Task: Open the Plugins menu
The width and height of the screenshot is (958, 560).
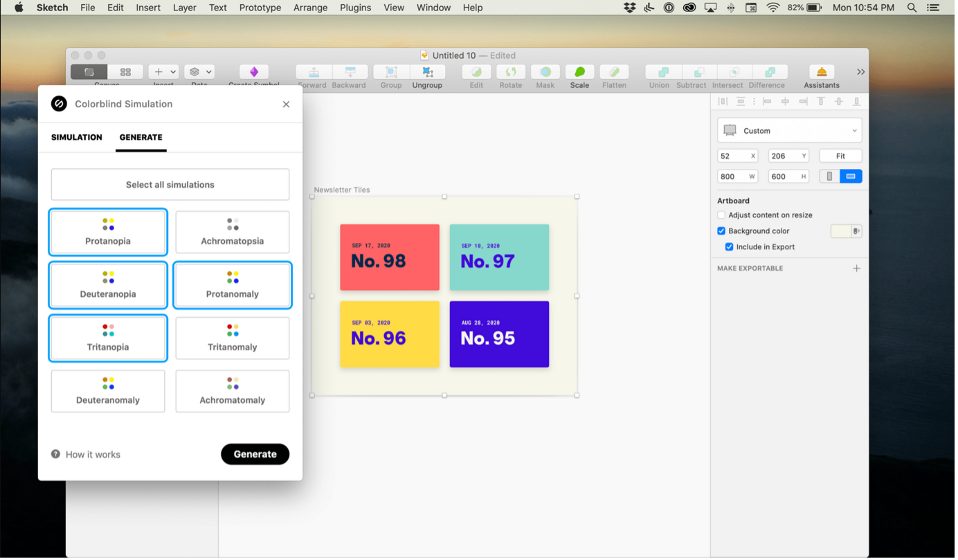Action: 356,8
